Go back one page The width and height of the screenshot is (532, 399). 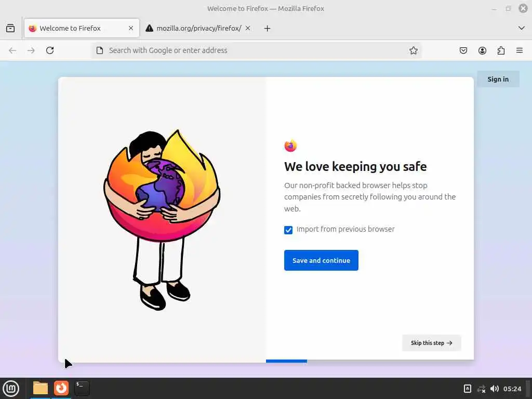point(12,50)
